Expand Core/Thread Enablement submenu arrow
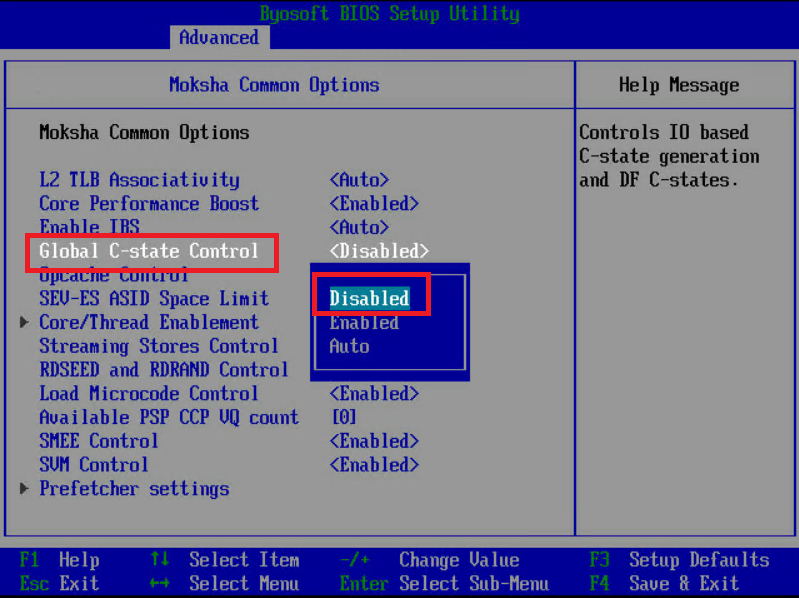Screen dimensions: 799x598 [23, 322]
